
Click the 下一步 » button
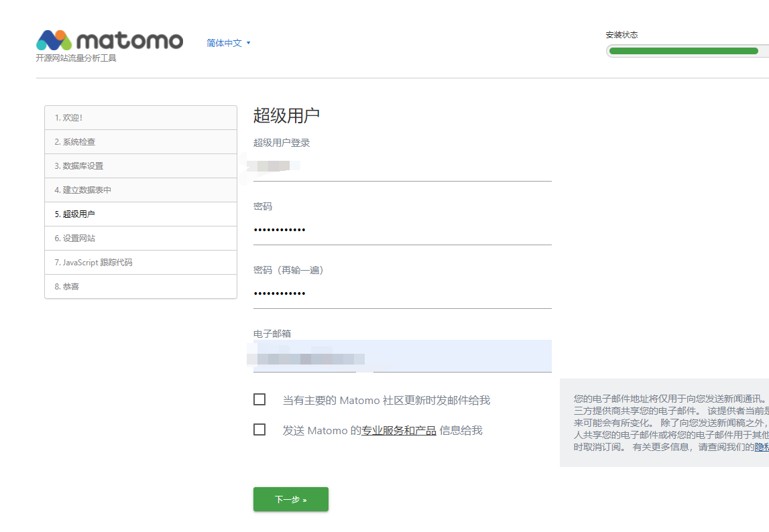coord(291,499)
